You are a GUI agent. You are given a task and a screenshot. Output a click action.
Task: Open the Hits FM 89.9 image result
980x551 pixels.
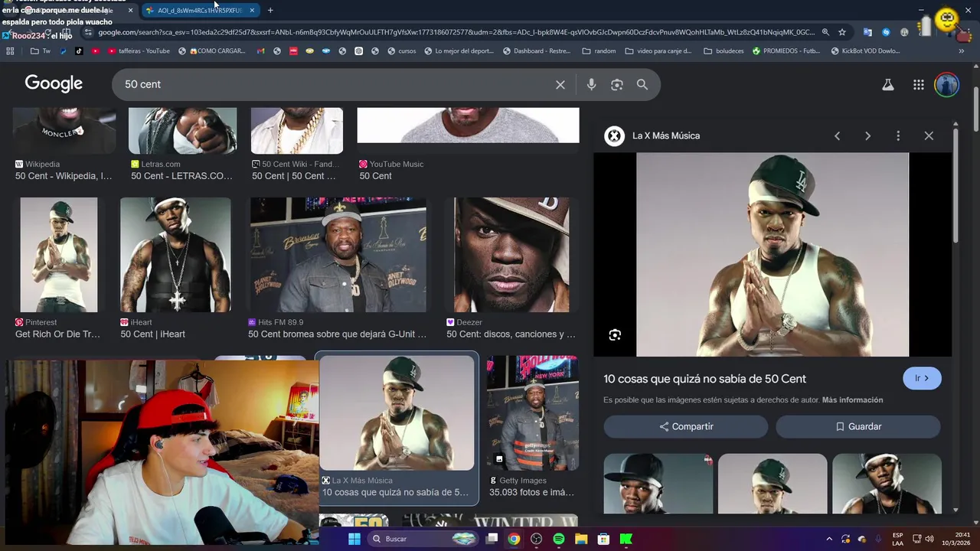338,255
